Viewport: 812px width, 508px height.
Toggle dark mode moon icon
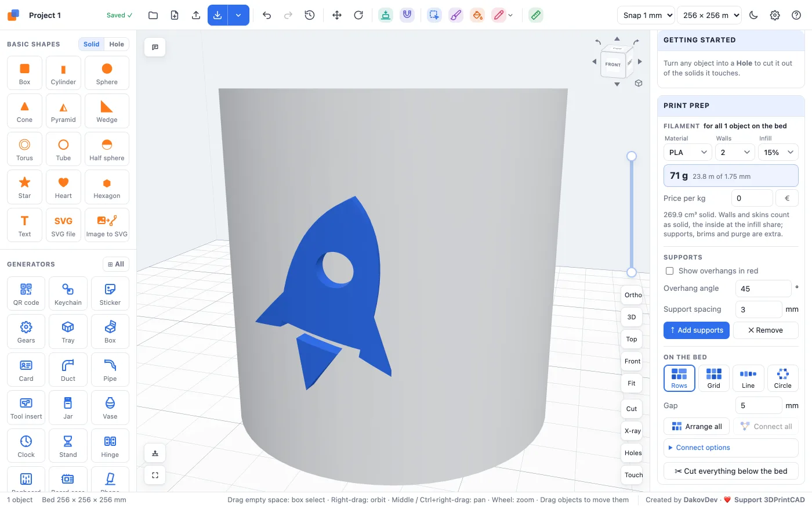pos(753,15)
